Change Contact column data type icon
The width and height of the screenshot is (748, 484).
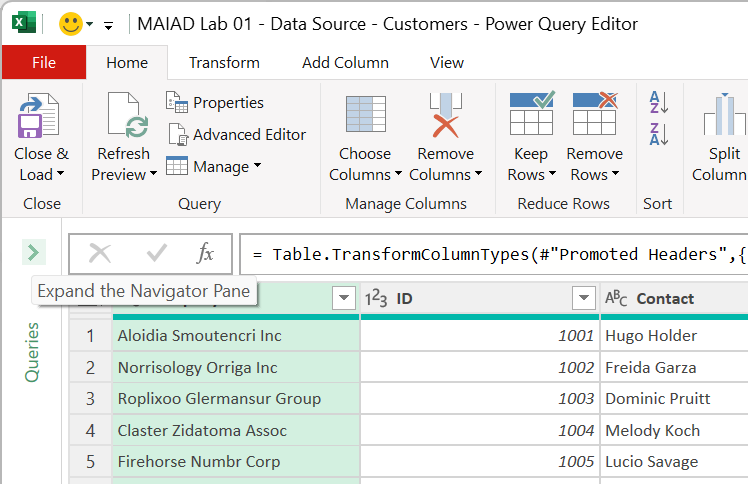616,299
